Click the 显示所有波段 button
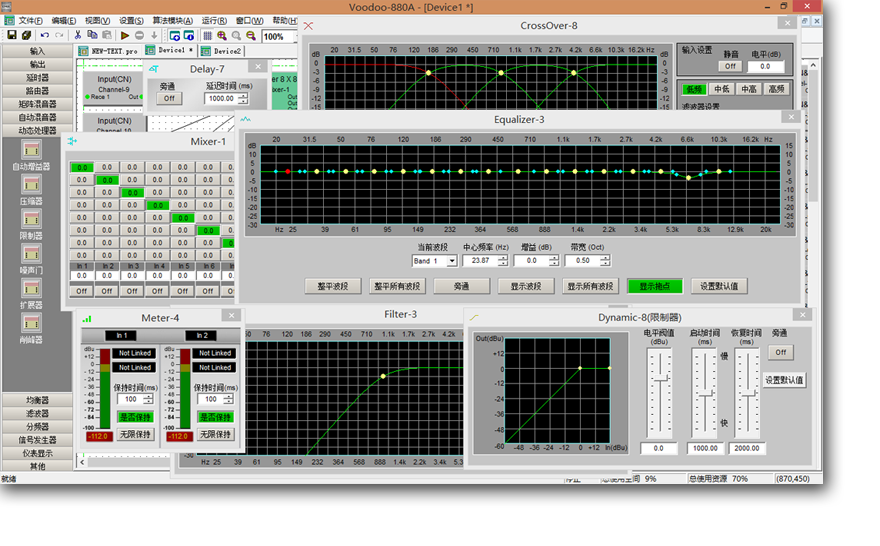The width and height of the screenshot is (880, 546). click(590, 286)
